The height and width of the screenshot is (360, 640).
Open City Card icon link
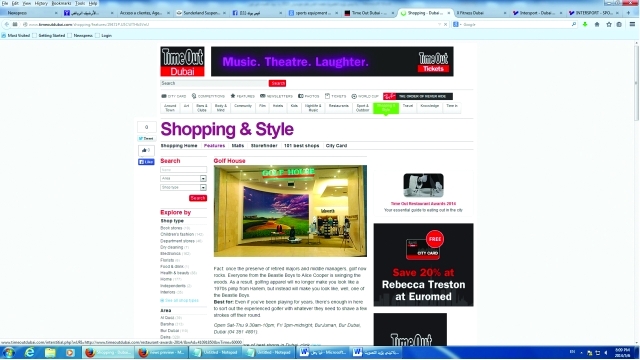coord(173,96)
